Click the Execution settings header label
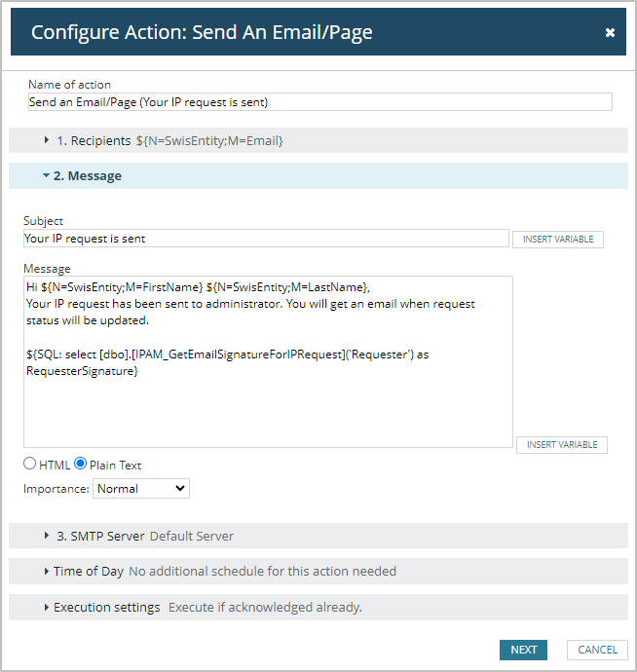Screen dimensions: 637x672 [107, 607]
